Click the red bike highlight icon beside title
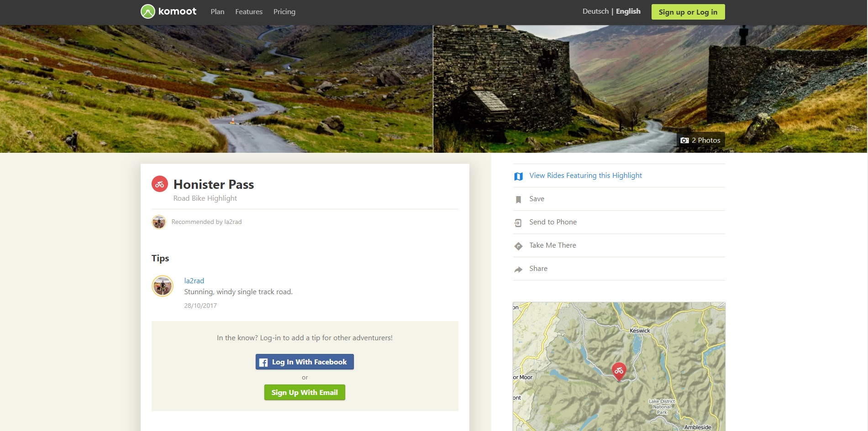This screenshot has width=868, height=431. point(159,184)
